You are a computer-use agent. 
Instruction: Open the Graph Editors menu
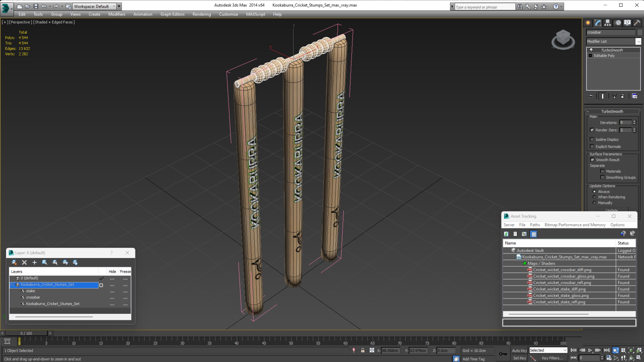172,14
